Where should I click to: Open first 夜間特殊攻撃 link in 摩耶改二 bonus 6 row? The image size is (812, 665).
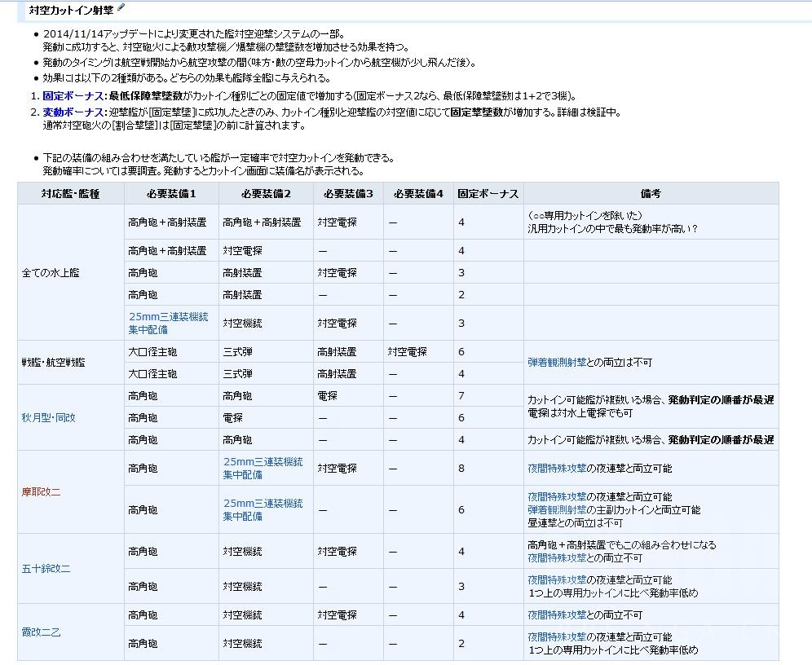(x=557, y=497)
